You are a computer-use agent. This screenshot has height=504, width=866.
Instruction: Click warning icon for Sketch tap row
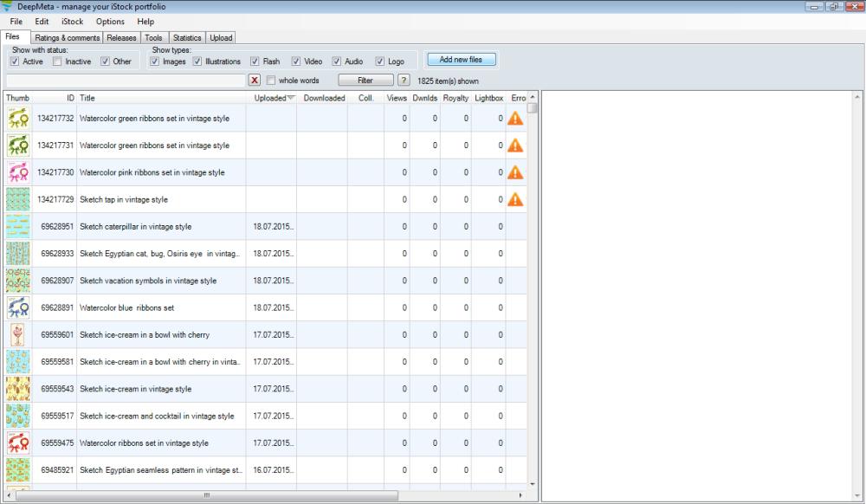(514, 199)
